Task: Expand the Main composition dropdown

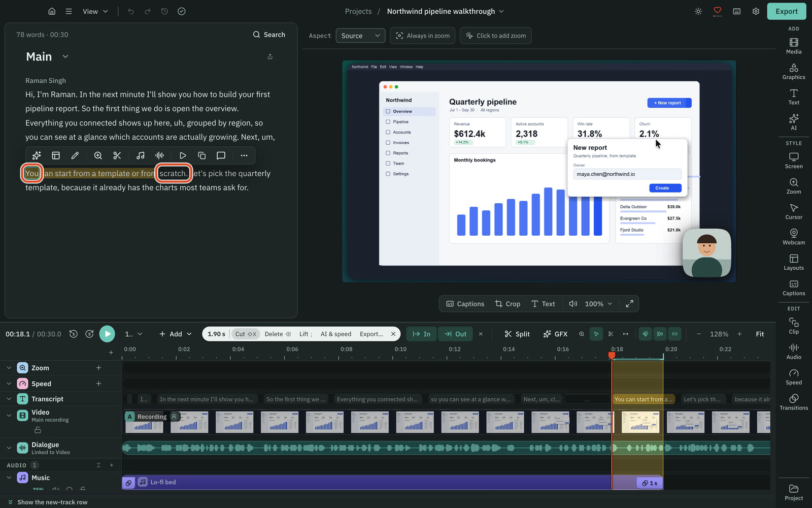Action: coord(65,56)
